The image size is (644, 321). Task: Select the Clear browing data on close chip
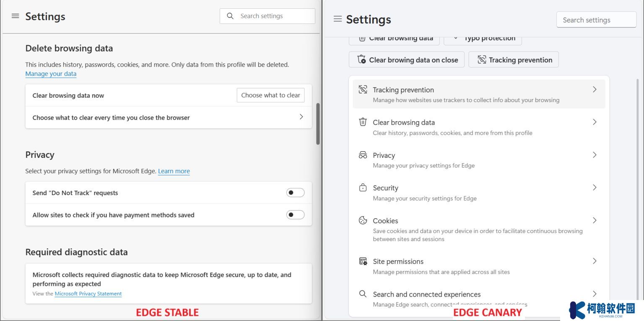[407, 60]
